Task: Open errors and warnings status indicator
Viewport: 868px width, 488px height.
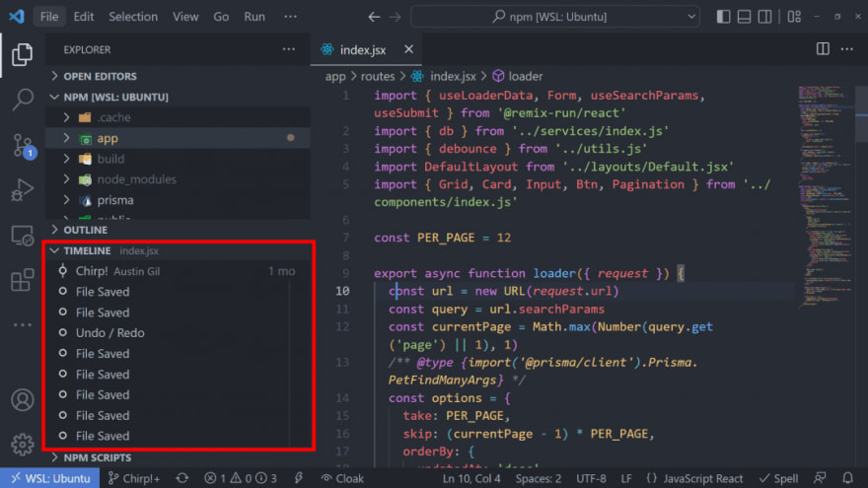Action: tap(241, 478)
